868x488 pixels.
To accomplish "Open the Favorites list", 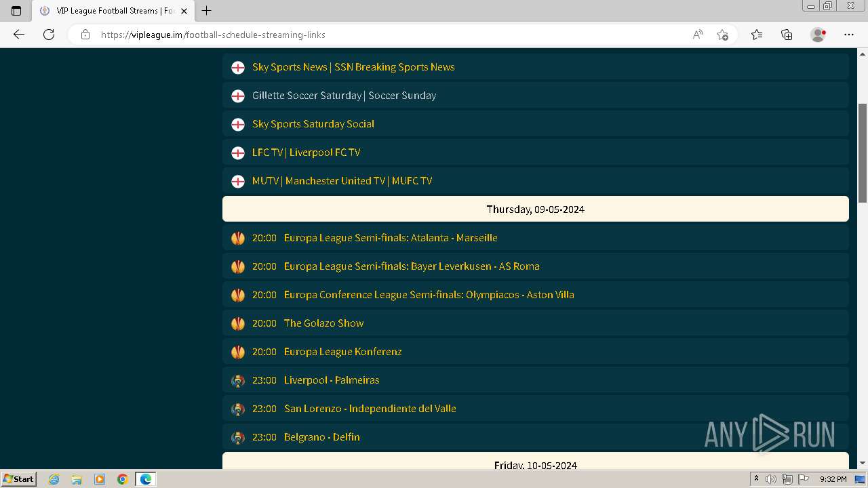I will (757, 35).
